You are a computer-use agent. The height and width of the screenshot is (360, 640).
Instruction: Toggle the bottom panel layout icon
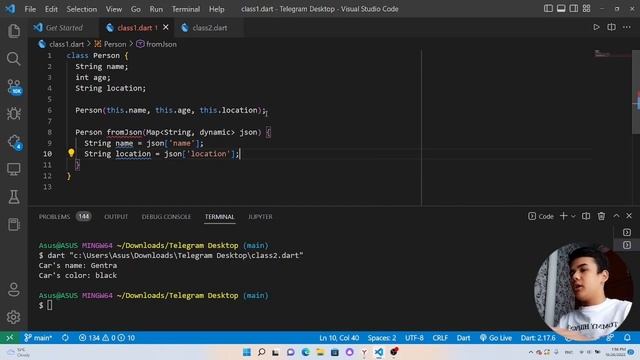coord(561,9)
